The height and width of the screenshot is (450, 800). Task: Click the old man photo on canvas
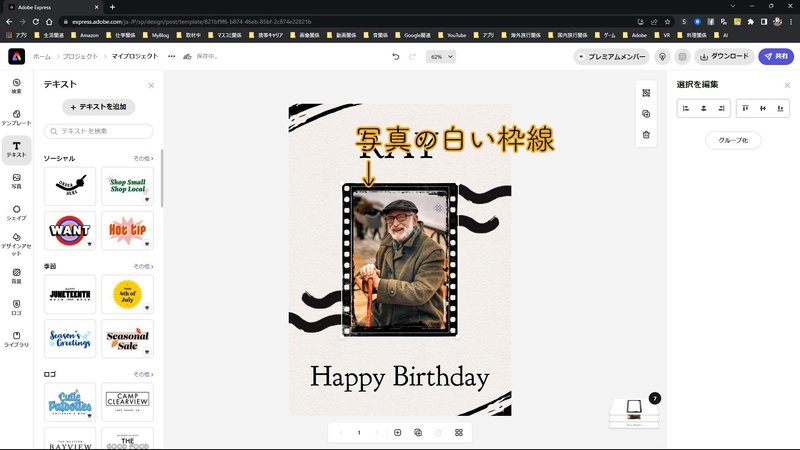[x=399, y=259]
